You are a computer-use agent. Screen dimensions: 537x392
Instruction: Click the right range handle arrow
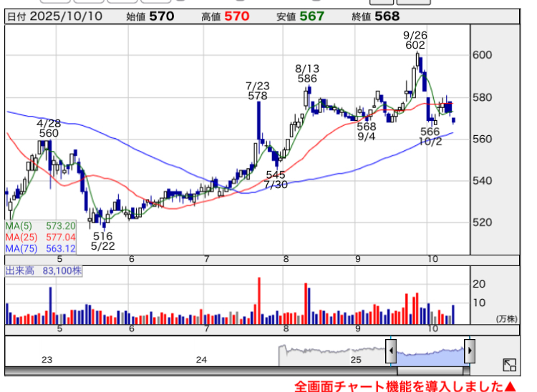(x=469, y=351)
